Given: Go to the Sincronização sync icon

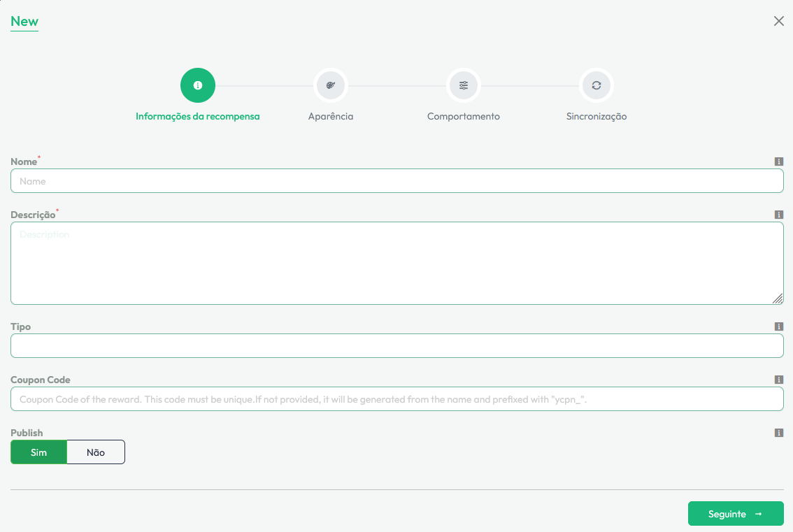Looking at the screenshot, I should (596, 85).
